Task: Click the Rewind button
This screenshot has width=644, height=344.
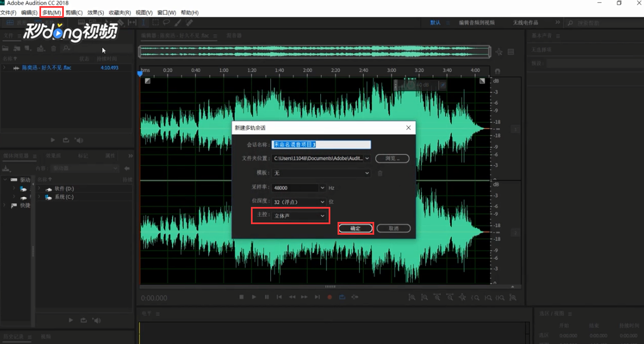Action: tap(292, 297)
